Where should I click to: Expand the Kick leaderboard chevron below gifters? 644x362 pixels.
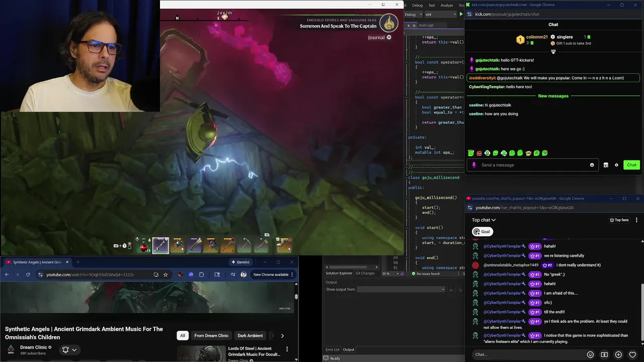553,51
